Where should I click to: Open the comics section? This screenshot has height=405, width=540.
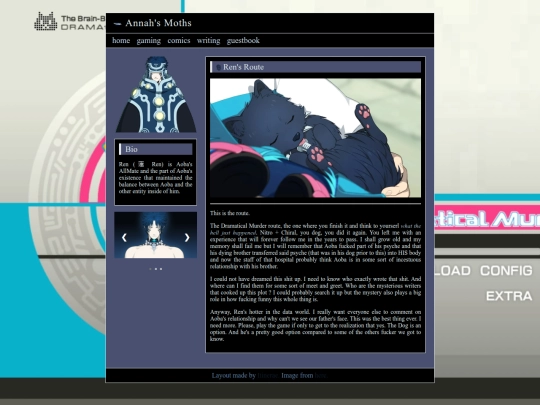(x=179, y=41)
